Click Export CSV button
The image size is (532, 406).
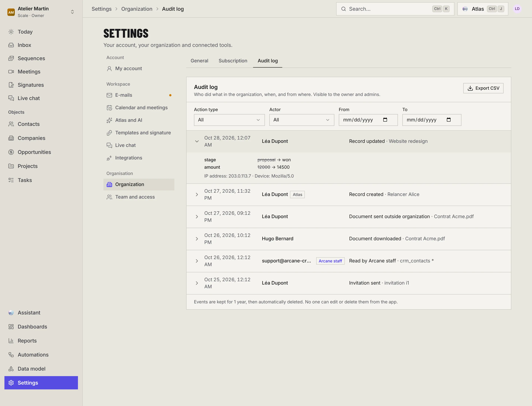(483, 88)
